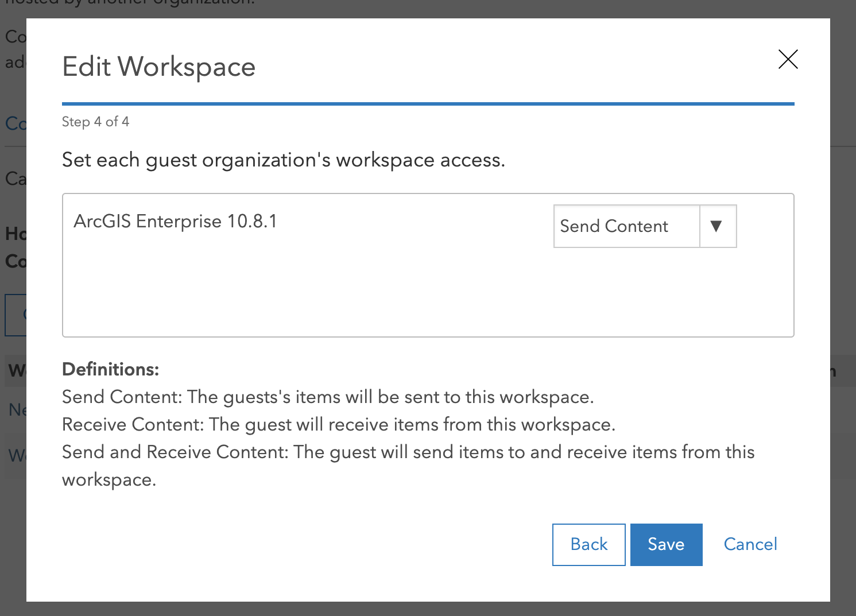This screenshot has width=856, height=616.
Task: Close the Edit Workspace dialog
Action: [x=788, y=59]
